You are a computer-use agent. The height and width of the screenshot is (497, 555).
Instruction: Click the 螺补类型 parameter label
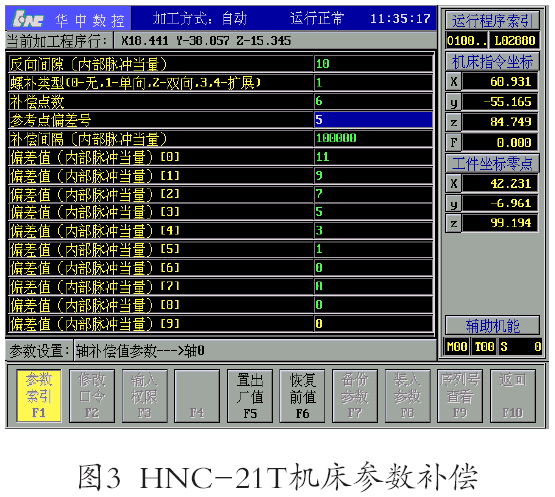(x=135, y=83)
